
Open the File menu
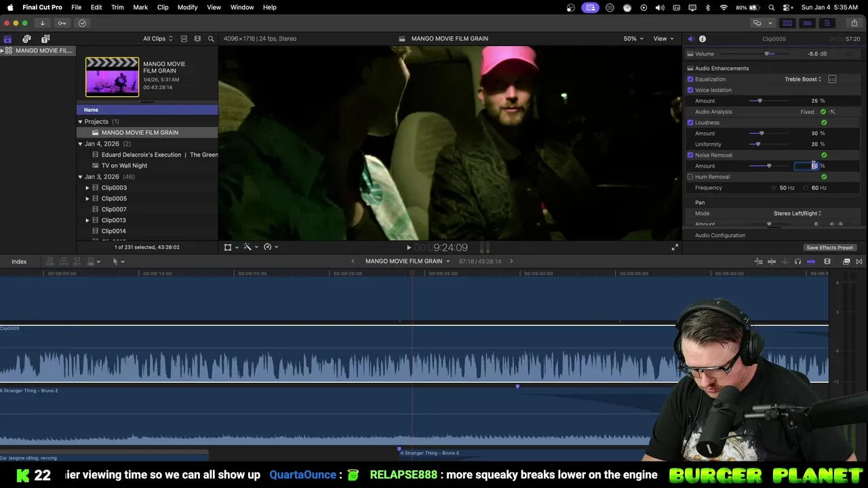click(x=77, y=7)
